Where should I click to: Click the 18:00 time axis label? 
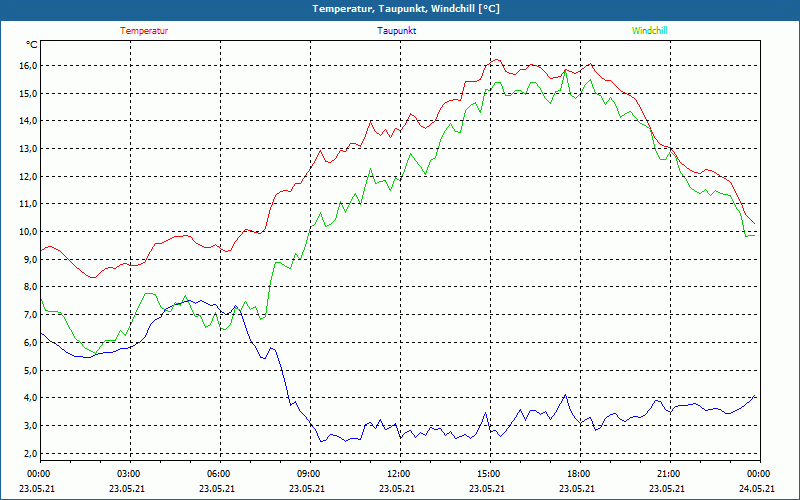click(580, 474)
